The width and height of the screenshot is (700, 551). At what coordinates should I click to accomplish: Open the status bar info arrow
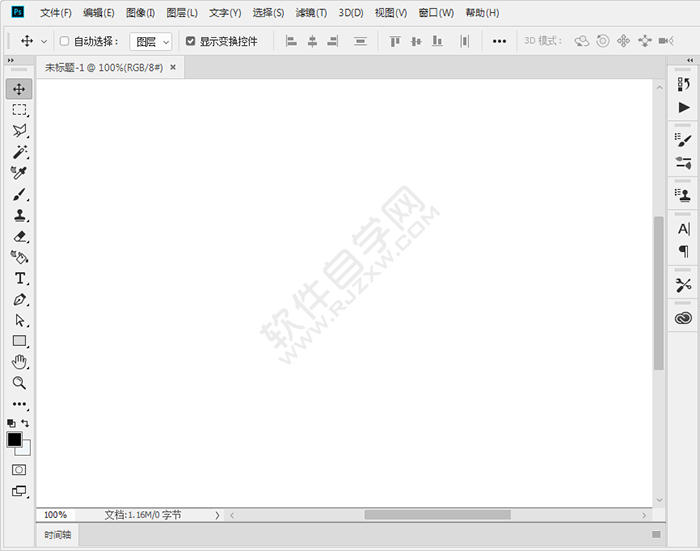tap(217, 515)
